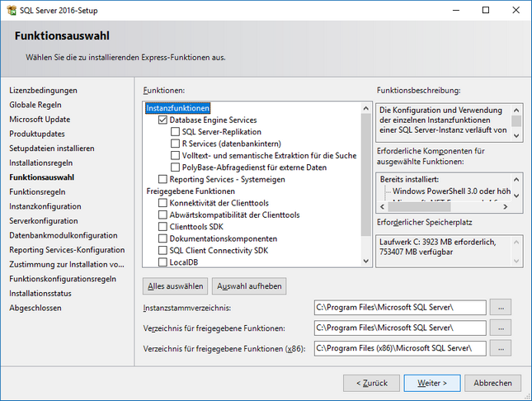Toggle Database Engine Services checkbox
The image size is (532, 401).
pos(162,120)
